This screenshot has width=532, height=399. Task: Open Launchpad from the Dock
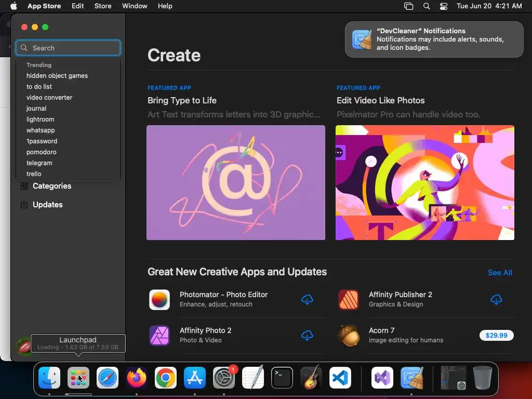(78, 378)
